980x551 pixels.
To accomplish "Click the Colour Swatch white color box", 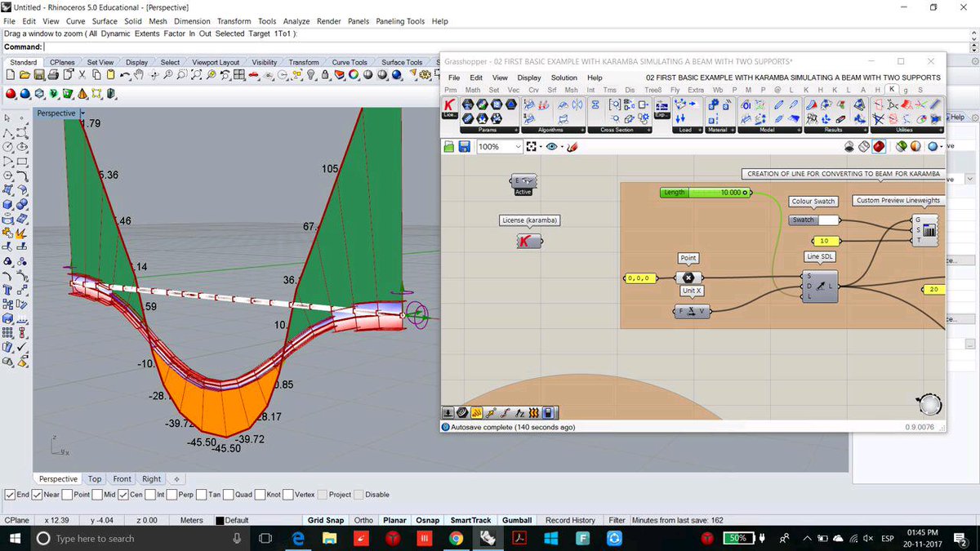I will [829, 220].
